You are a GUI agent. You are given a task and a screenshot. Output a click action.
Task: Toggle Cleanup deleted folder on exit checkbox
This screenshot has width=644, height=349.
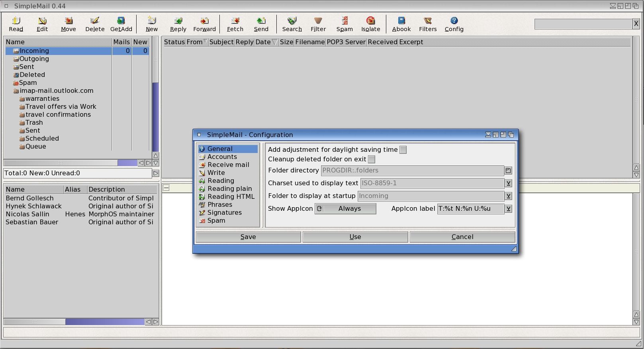click(x=372, y=159)
